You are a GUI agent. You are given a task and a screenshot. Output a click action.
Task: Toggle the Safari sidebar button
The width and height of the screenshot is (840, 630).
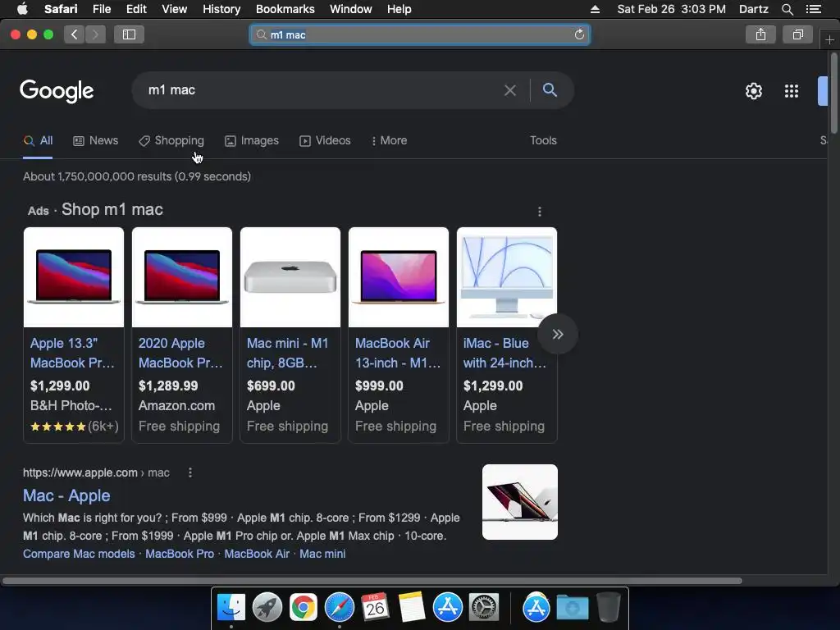click(129, 34)
